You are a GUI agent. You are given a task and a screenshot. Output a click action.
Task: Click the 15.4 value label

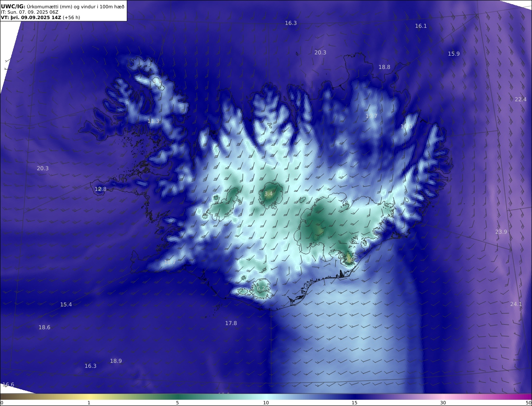[66, 304]
